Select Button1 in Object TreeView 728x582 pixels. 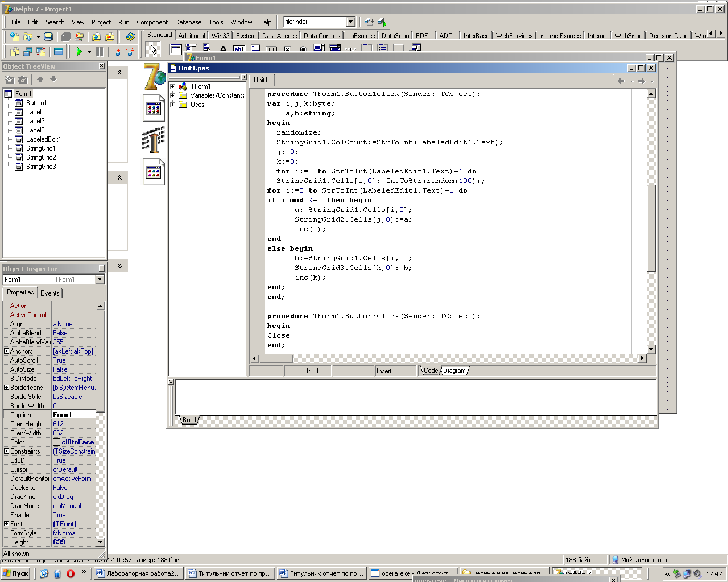pyautogui.click(x=36, y=103)
